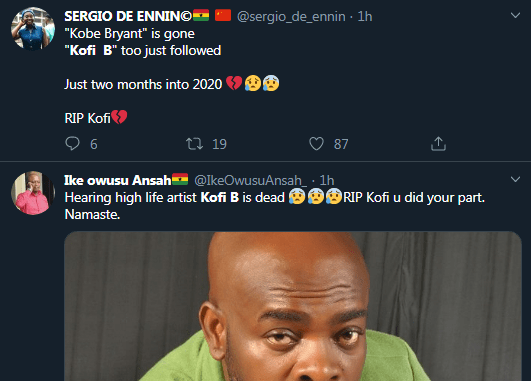Retweet the Kobe Bryant tweet
531x381 pixels.
coord(194,144)
